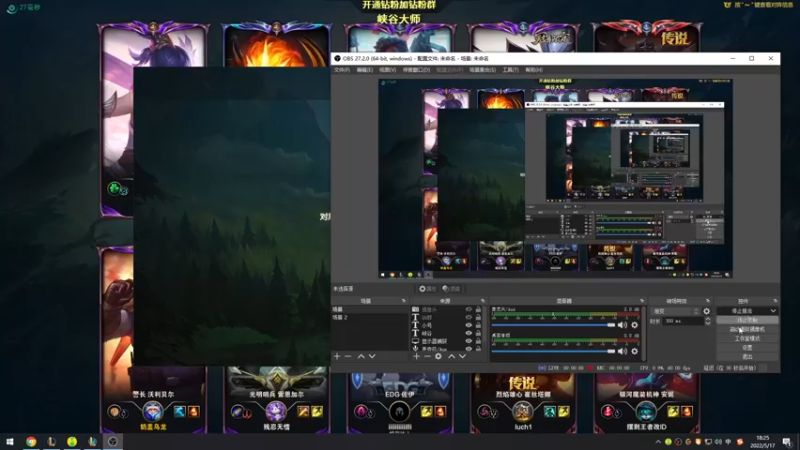The width and height of the screenshot is (800, 450).
Task: Open source properties gear in Sources panel
Action: tap(438, 356)
